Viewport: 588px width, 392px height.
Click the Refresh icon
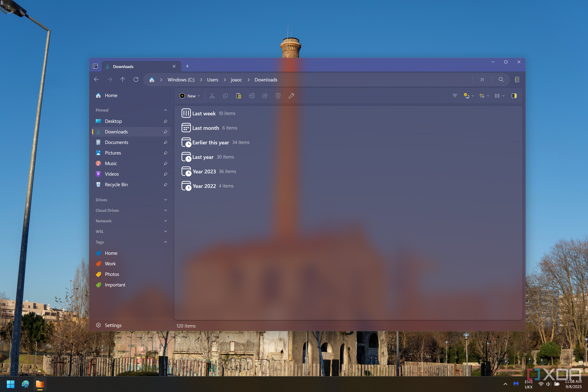(x=136, y=80)
